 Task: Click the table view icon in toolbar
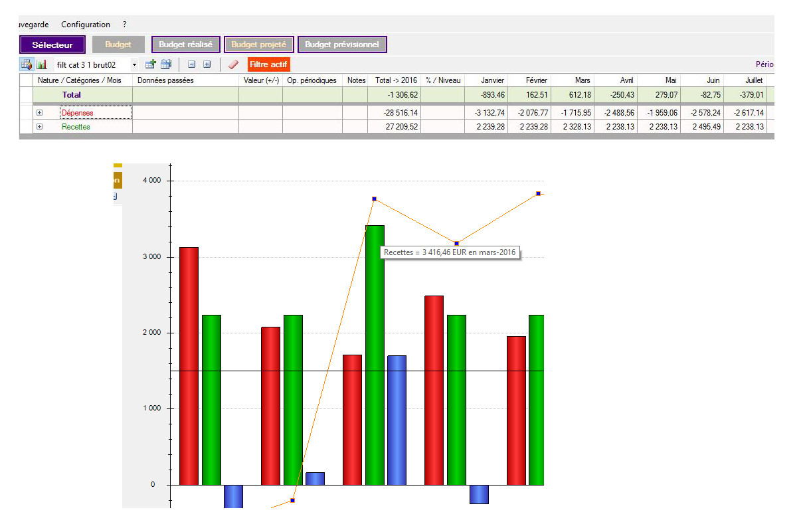(27, 64)
